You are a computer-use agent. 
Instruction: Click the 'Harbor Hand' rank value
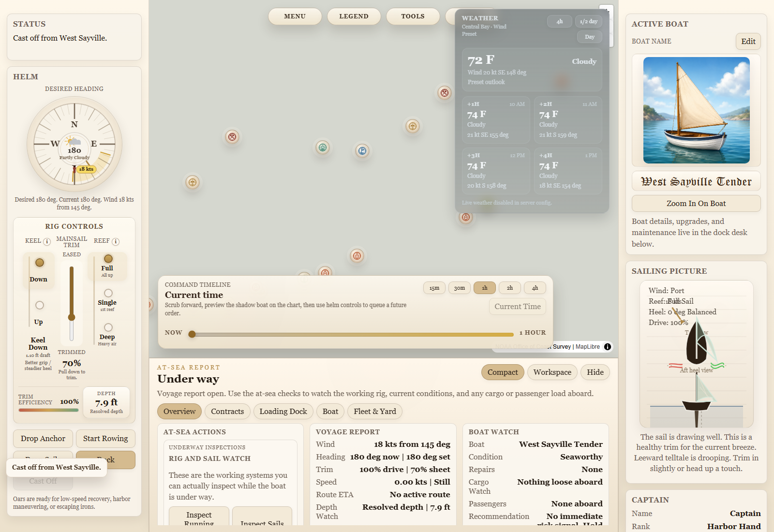click(734, 527)
